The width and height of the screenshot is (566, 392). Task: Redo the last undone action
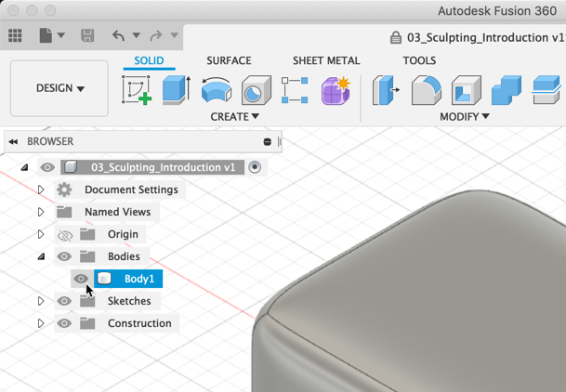156,35
